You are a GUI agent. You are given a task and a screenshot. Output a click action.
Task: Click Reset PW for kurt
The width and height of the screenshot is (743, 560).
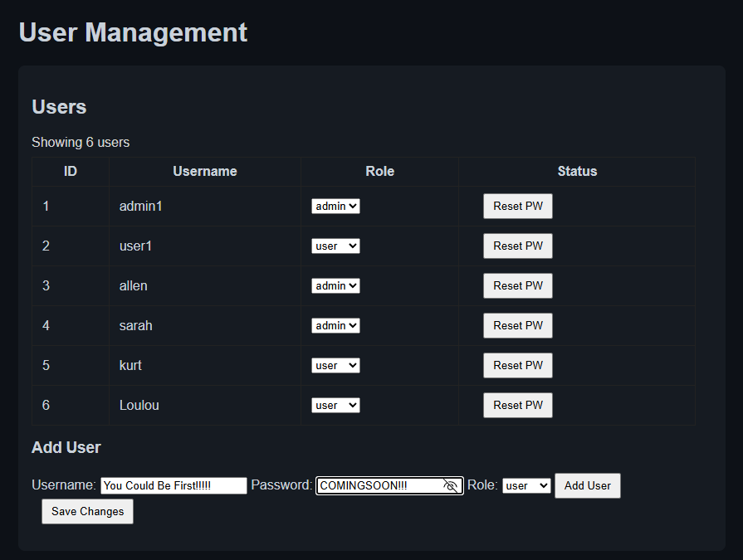(x=517, y=365)
